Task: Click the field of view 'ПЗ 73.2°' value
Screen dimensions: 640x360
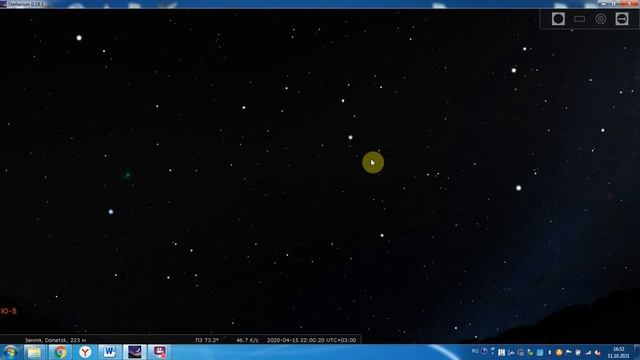Action: [x=207, y=340]
